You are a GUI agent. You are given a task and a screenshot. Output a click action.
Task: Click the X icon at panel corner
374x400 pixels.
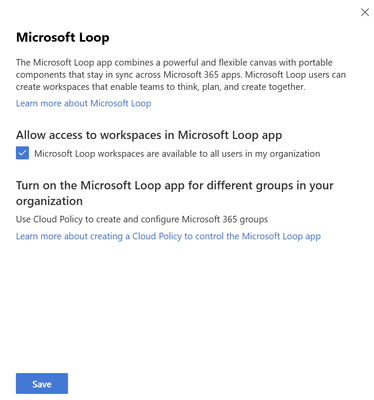pyautogui.click(x=365, y=12)
